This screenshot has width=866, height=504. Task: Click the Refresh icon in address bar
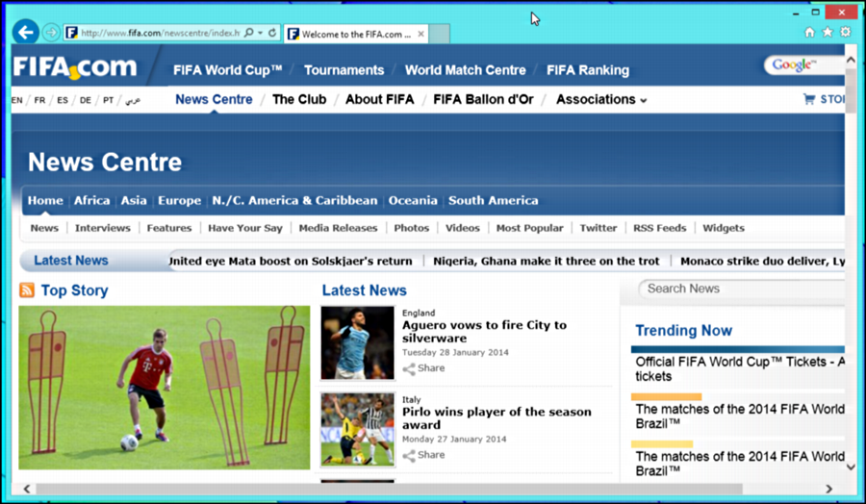[272, 33]
